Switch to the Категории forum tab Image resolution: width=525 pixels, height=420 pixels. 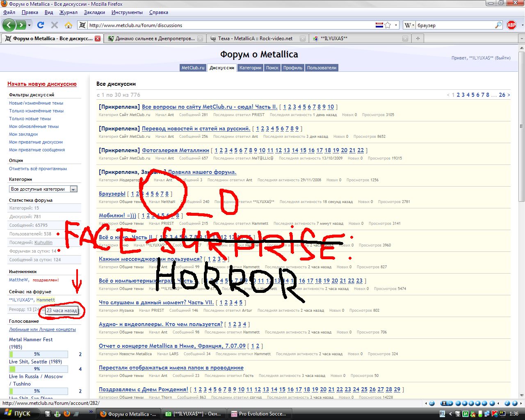tap(250, 68)
